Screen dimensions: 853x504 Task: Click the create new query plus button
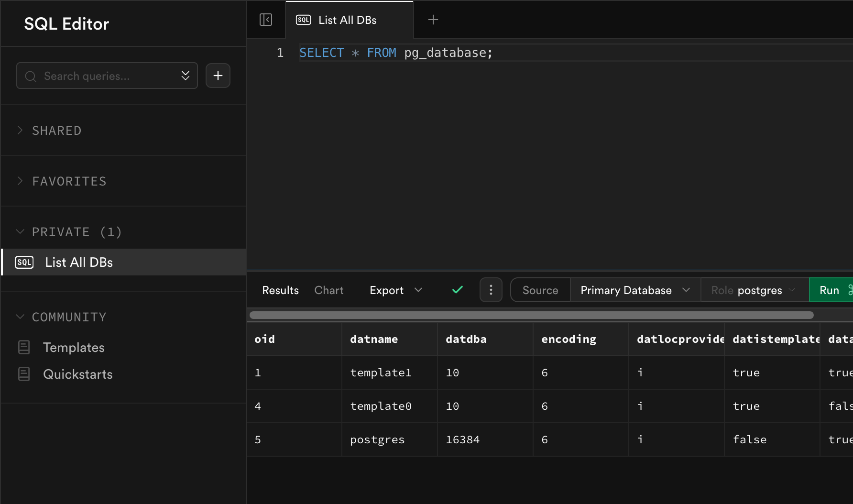pyautogui.click(x=218, y=76)
